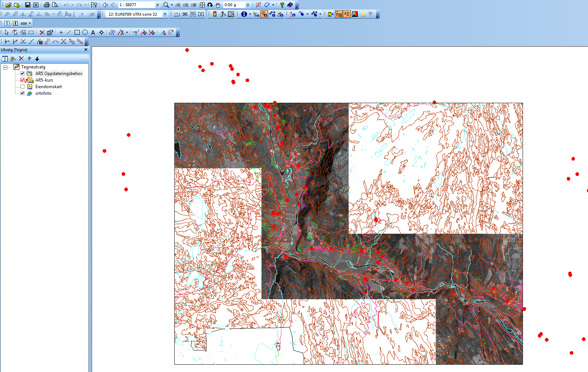Viewport: 588px width, 372px height.
Task: Toggle the highlighted tree-structure view button
Action: click(x=339, y=14)
